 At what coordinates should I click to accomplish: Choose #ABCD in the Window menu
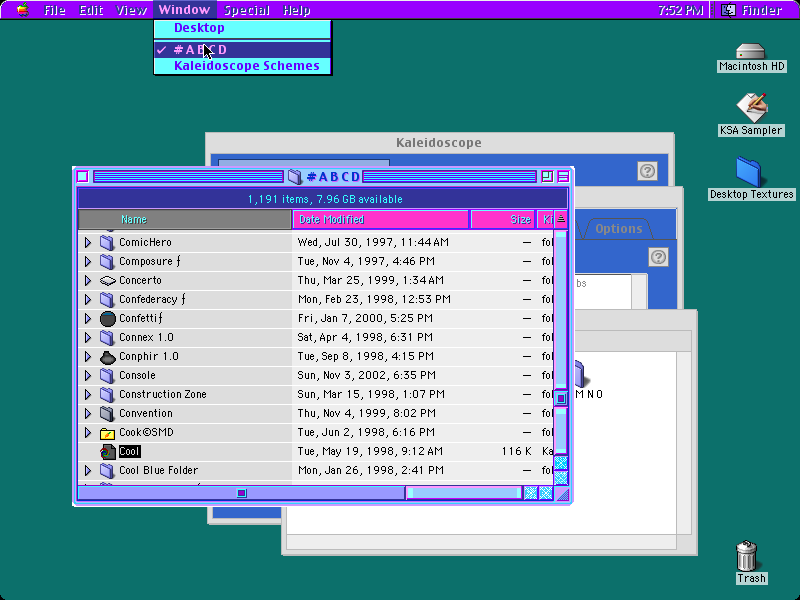click(x=242, y=49)
